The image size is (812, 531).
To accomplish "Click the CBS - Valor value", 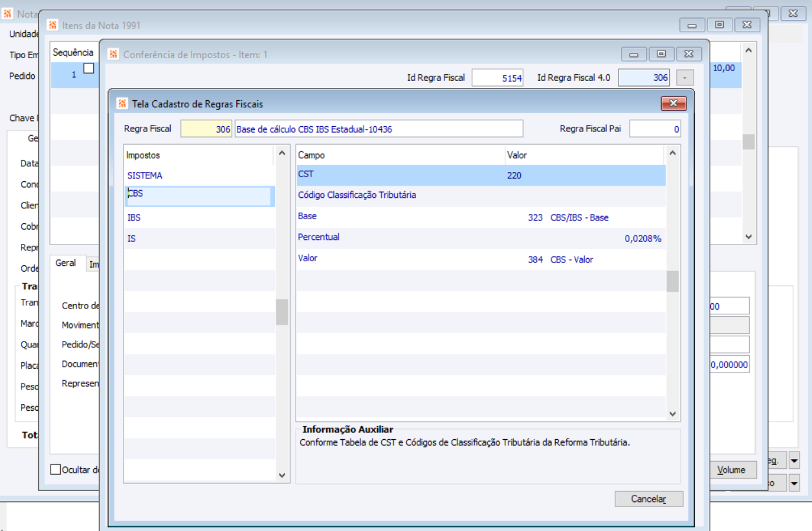I will tap(572, 259).
